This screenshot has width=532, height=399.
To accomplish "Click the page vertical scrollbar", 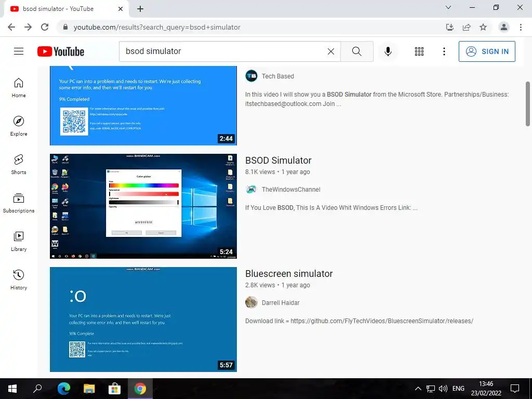I will pos(528,103).
